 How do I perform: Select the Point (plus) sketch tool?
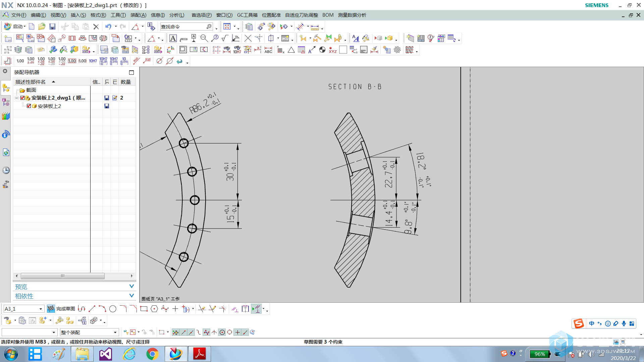175,309
